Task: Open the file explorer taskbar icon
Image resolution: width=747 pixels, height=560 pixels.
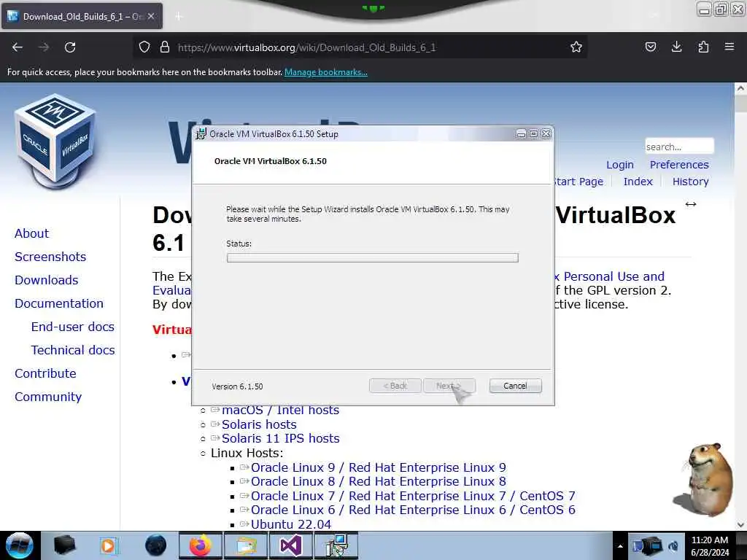Action: [246, 545]
